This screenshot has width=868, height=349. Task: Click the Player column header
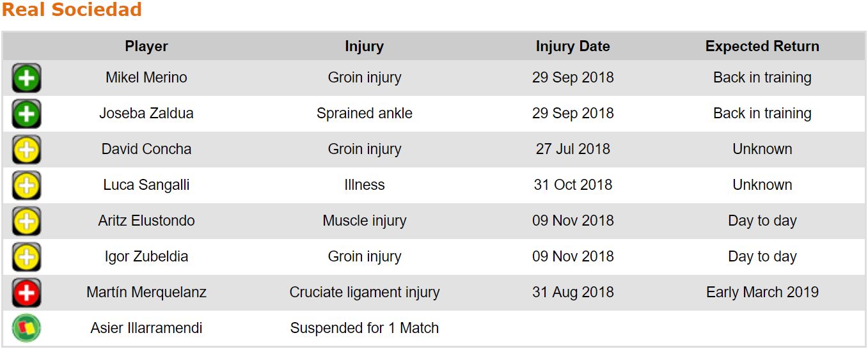146,47
